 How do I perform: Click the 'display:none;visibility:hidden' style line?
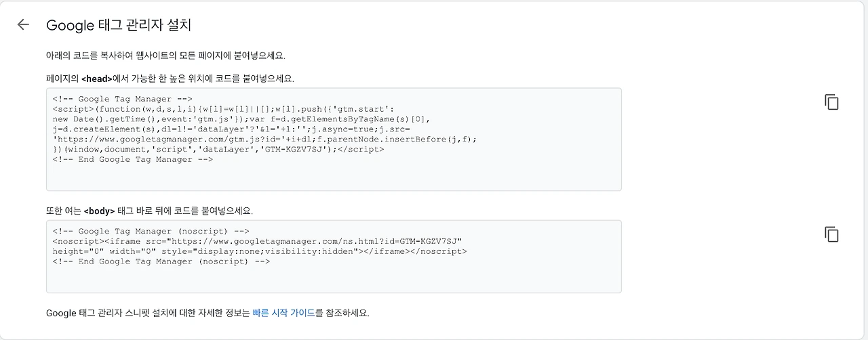pyautogui.click(x=260, y=251)
